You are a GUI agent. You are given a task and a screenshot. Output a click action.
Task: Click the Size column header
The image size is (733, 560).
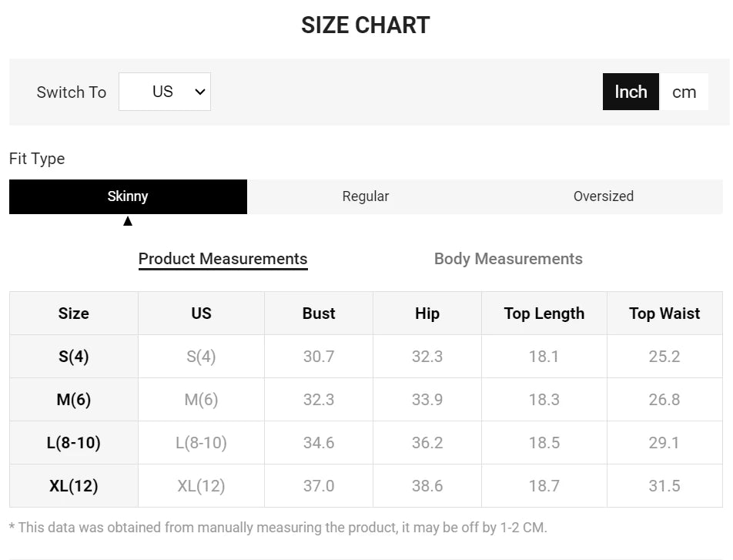(74, 314)
